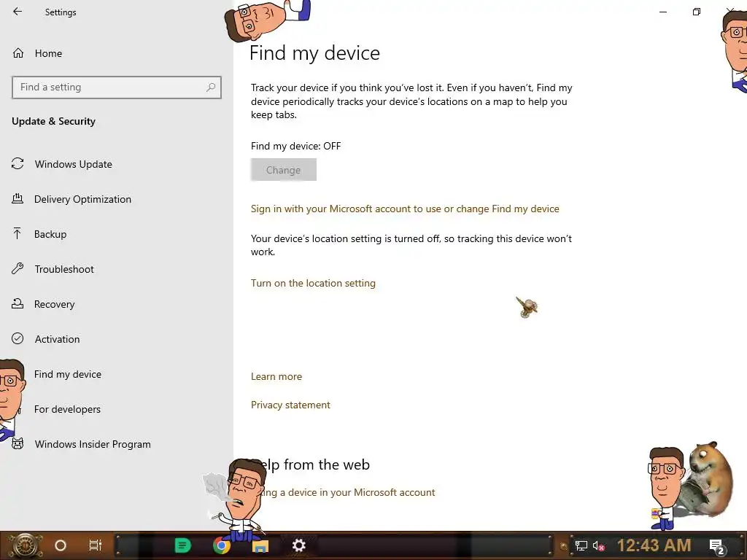Image resolution: width=747 pixels, height=560 pixels.
Task: Click the back arrow in Settings
Action: (18, 12)
